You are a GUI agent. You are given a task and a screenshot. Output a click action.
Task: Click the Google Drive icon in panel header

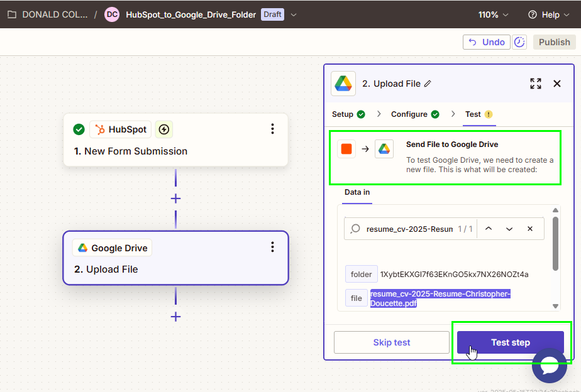pyautogui.click(x=343, y=84)
